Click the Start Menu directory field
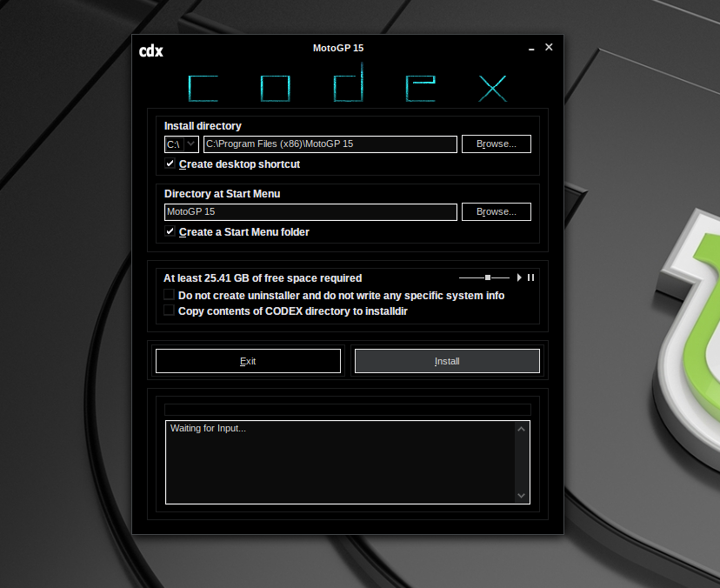The height and width of the screenshot is (588, 720). [x=310, y=211]
